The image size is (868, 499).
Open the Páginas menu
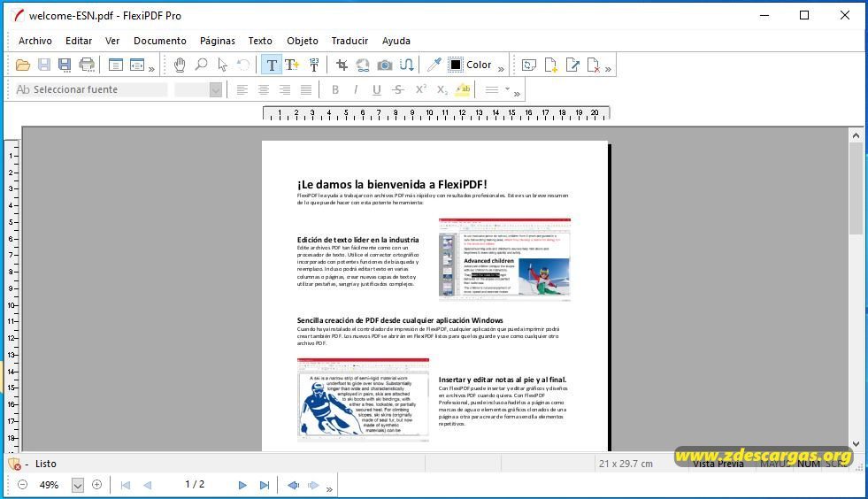[217, 41]
